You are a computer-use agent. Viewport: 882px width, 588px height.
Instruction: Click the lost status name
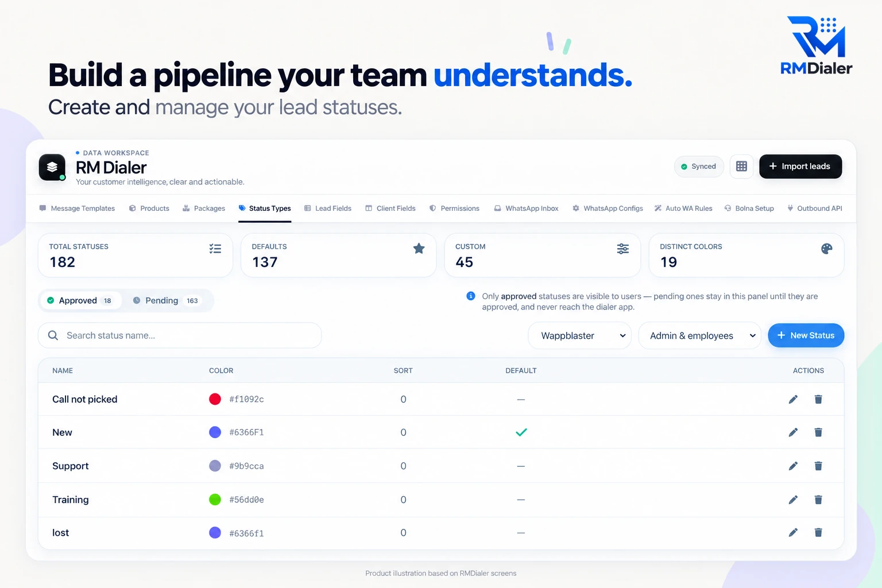click(60, 533)
